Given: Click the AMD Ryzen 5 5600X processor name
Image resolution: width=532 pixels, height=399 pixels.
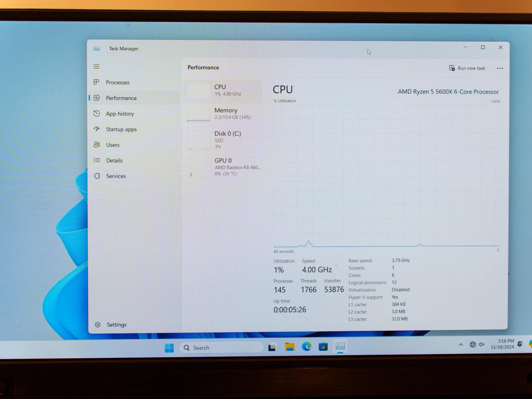Looking at the screenshot, I should coord(448,92).
